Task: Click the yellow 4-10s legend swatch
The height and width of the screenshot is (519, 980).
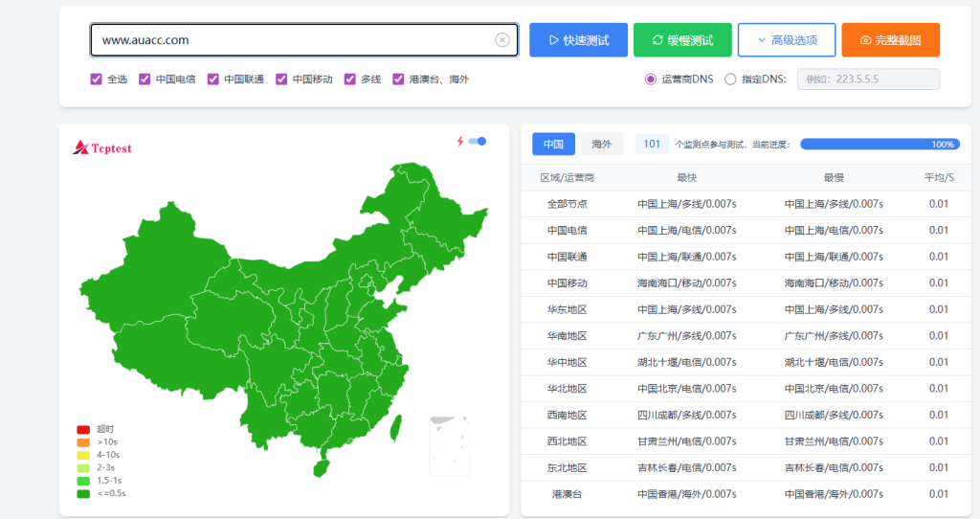Action: coord(83,455)
